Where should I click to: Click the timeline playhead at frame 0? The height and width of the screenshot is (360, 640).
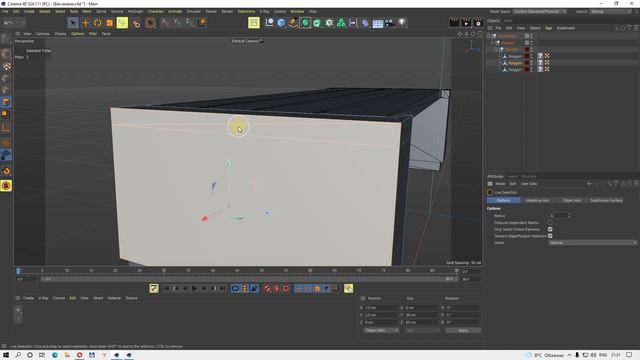point(18,271)
